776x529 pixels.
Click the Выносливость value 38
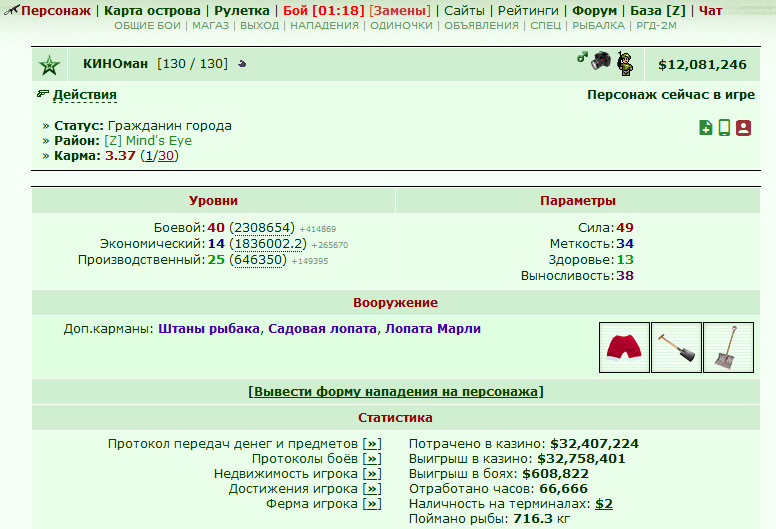tap(625, 276)
